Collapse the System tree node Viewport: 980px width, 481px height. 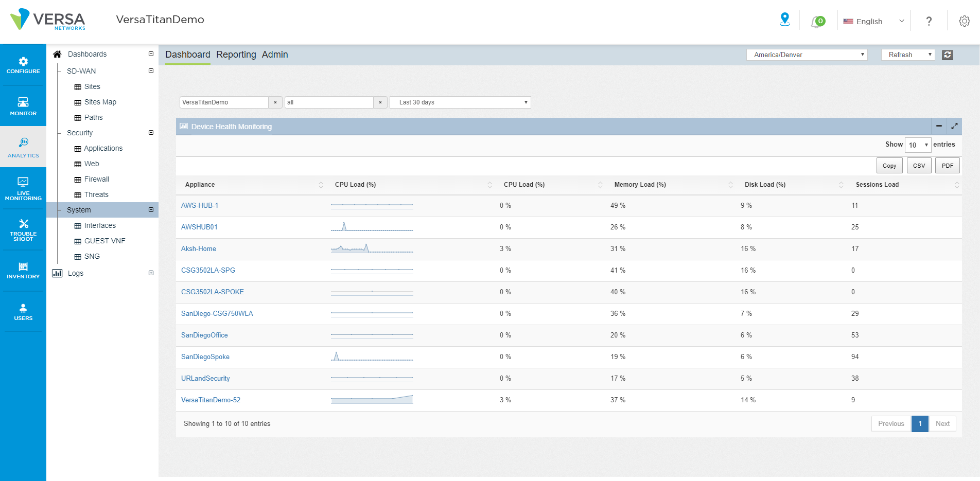click(x=151, y=210)
